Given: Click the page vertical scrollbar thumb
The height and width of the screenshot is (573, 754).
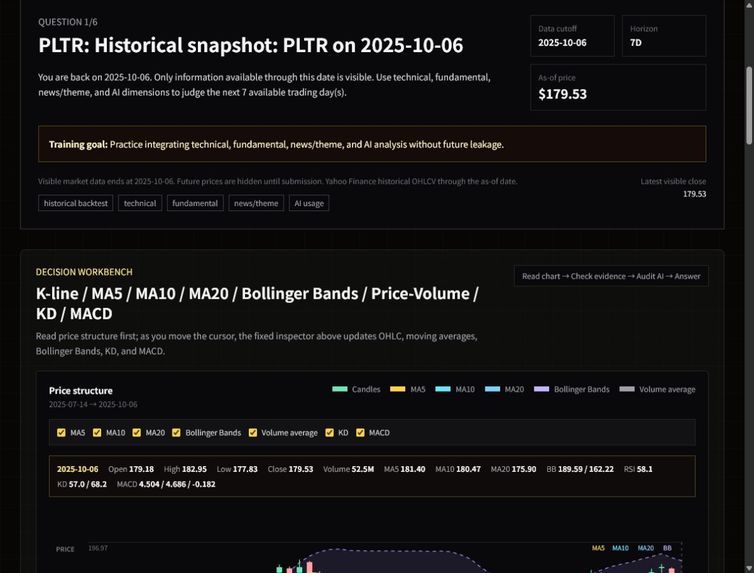Looking at the screenshot, I should [x=749, y=106].
